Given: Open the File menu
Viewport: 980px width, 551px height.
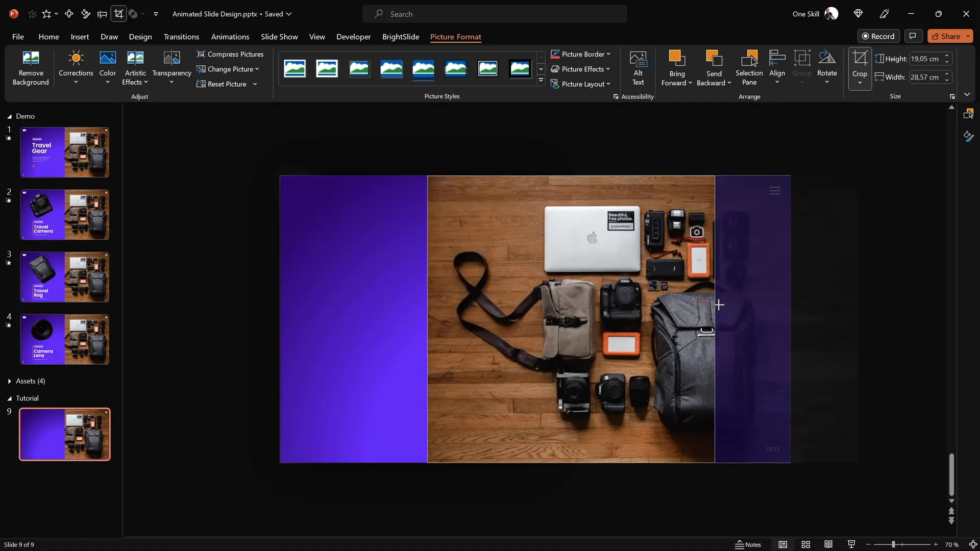Looking at the screenshot, I should point(18,37).
